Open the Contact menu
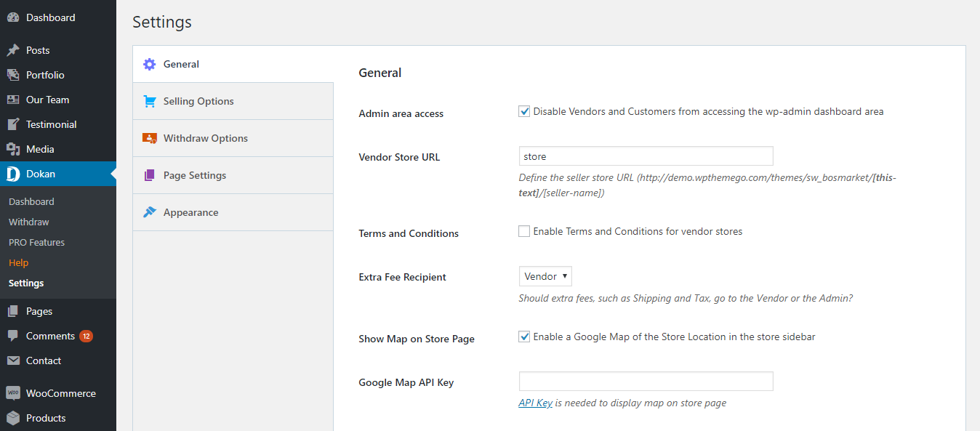This screenshot has width=980, height=431. click(x=58, y=360)
